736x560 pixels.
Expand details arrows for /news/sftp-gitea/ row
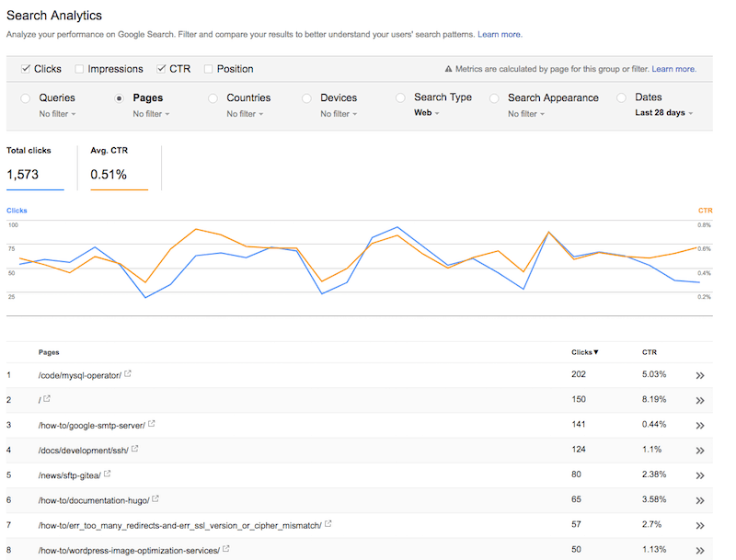700,474
